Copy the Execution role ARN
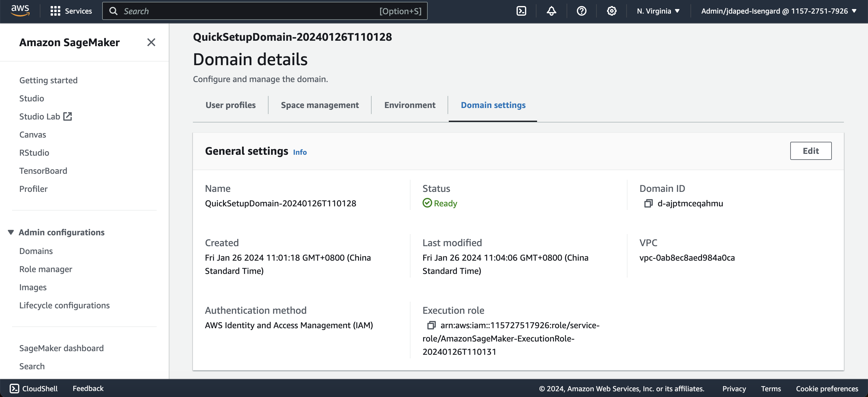Screen dimensions: 868x397 coord(431,325)
